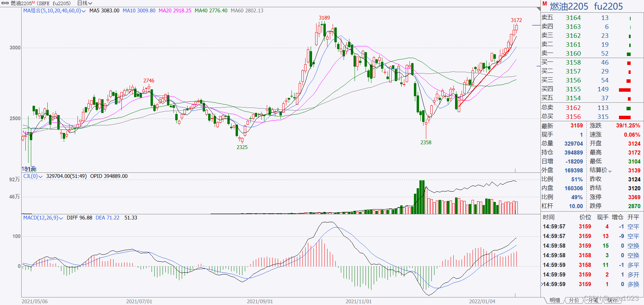Click the 日增 -18209 value
Viewport: 644px width, 305px height.
point(574,161)
